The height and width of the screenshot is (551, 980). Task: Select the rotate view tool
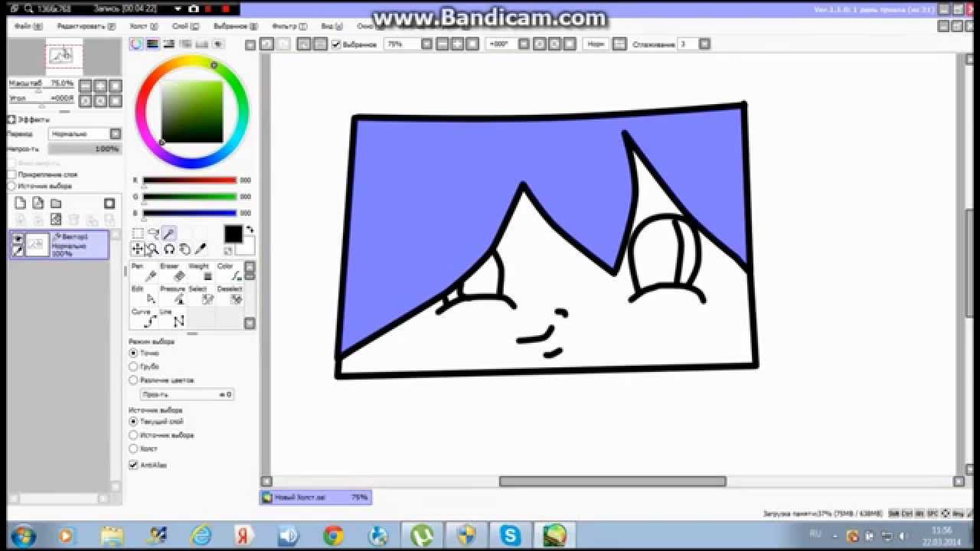[x=169, y=249]
